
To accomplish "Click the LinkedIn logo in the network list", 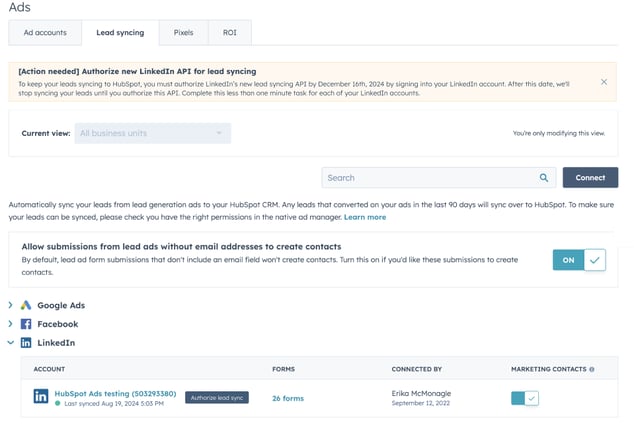I will point(26,343).
